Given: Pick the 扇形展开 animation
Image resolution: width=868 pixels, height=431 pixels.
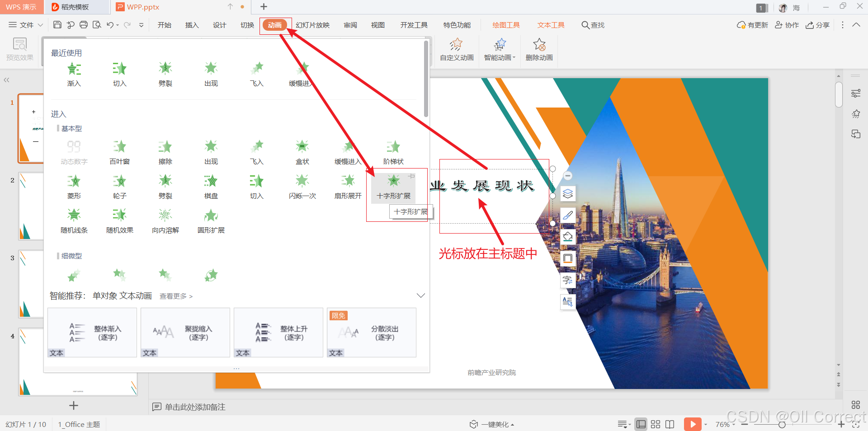Looking at the screenshot, I should point(348,187).
